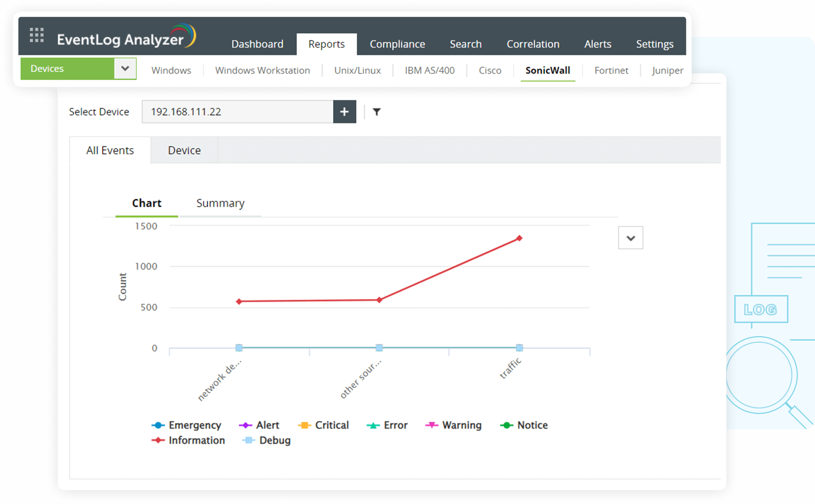
Task: Add device with the plus button
Action: 344,112
